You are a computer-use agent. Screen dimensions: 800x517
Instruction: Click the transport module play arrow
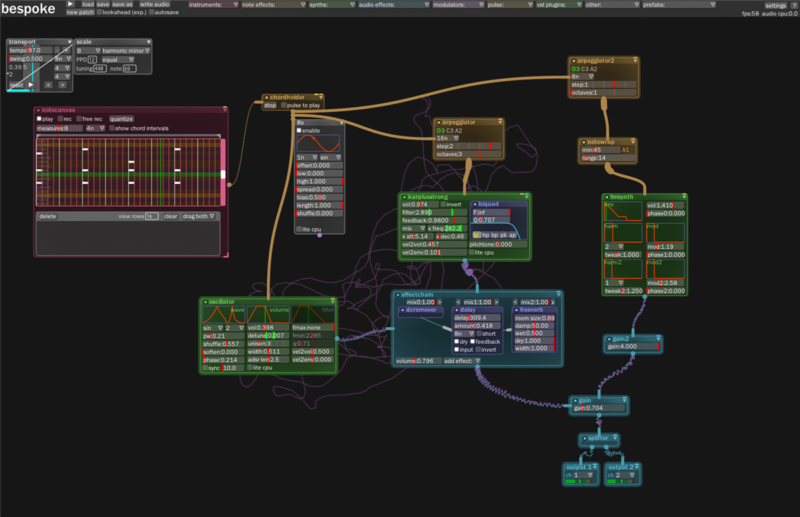[x=29, y=86]
